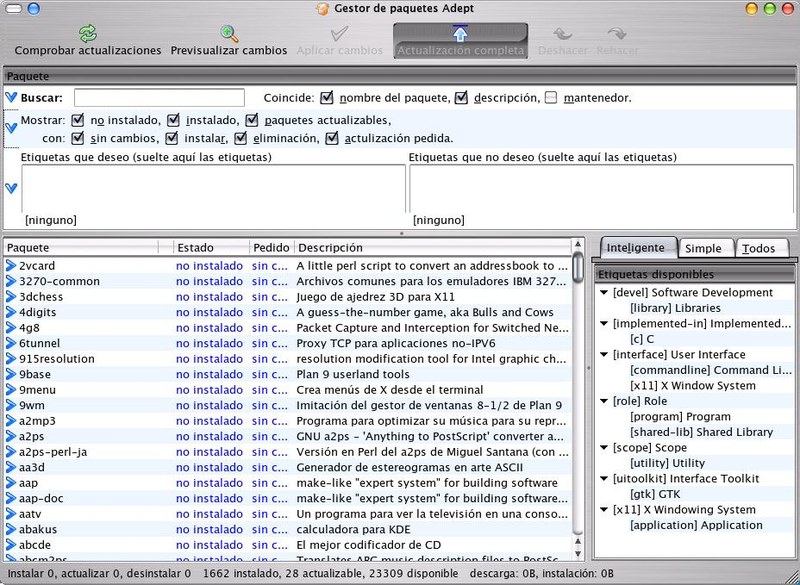Image resolution: width=800 pixels, height=585 pixels.
Task: Toggle 'paquetes actualizables' checkbox
Action: (252, 120)
